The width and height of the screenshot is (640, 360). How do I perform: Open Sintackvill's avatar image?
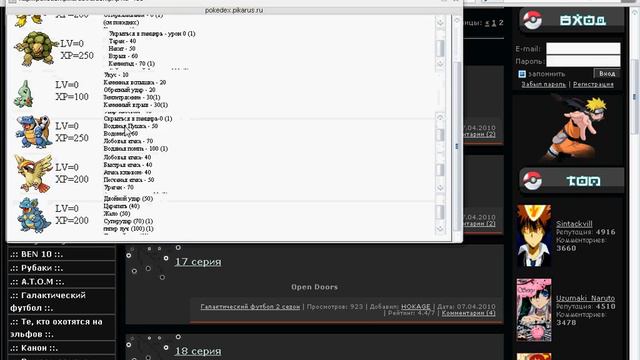point(534,236)
